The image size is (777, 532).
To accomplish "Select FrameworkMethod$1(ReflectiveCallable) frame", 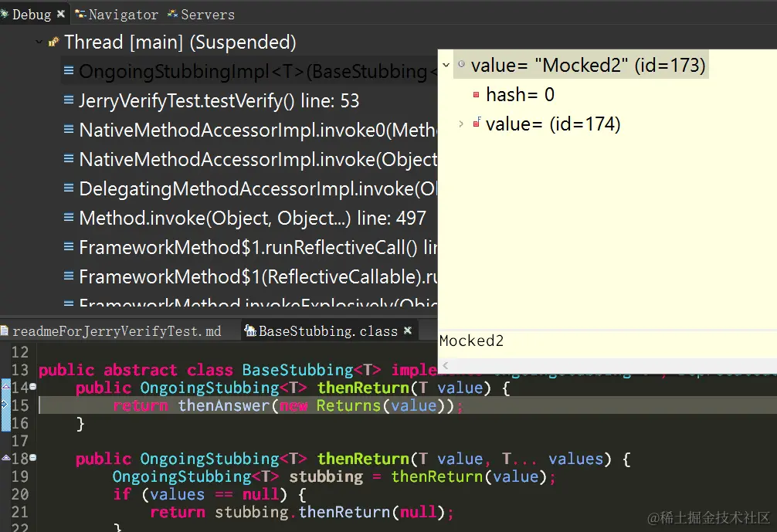I will tap(258, 276).
